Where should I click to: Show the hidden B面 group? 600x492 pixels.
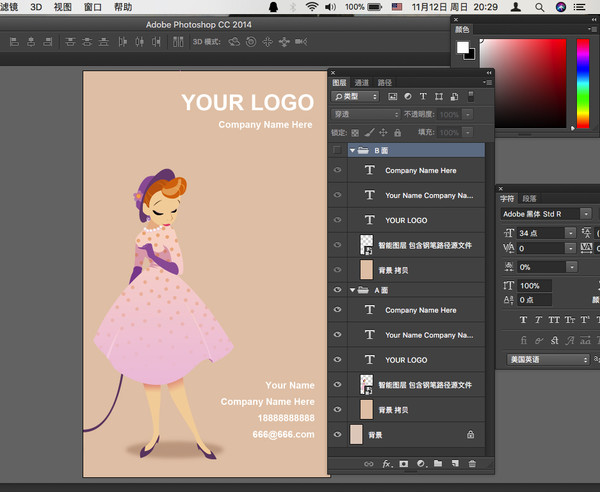337,150
